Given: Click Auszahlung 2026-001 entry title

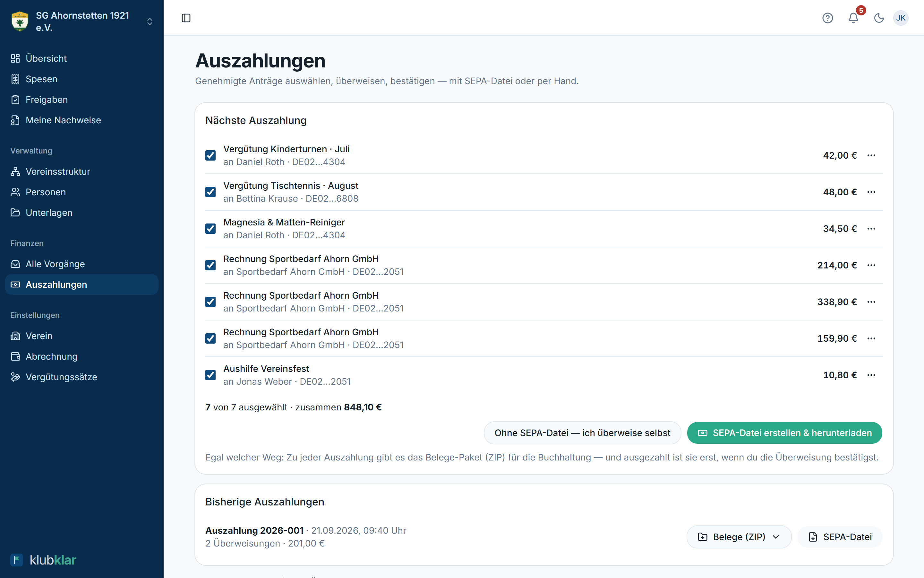Looking at the screenshot, I should 254,530.
